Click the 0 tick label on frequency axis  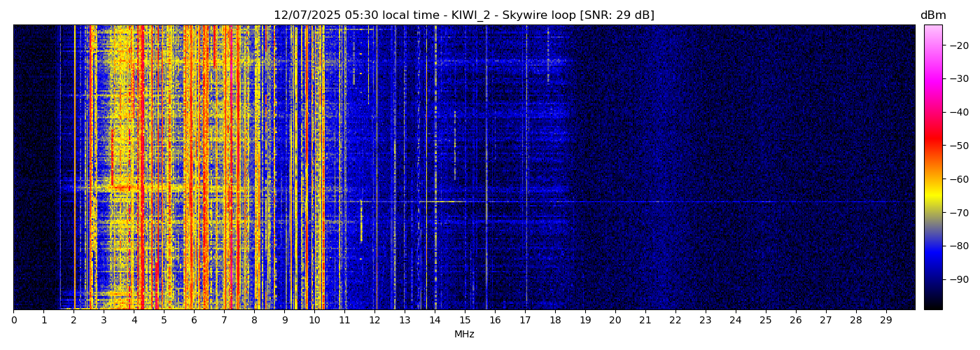(x=14, y=321)
